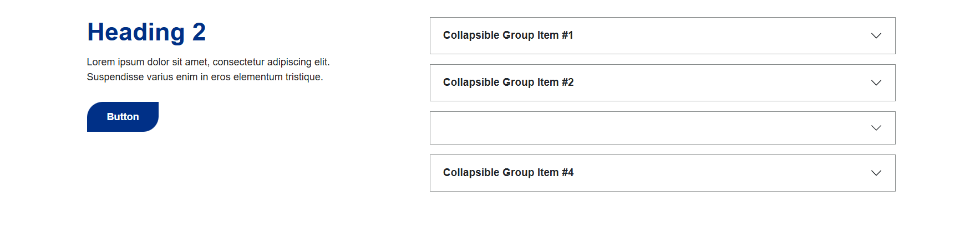Expand Collapsible Group Item #4
Viewport: 980px width, 227px height.
662,173
